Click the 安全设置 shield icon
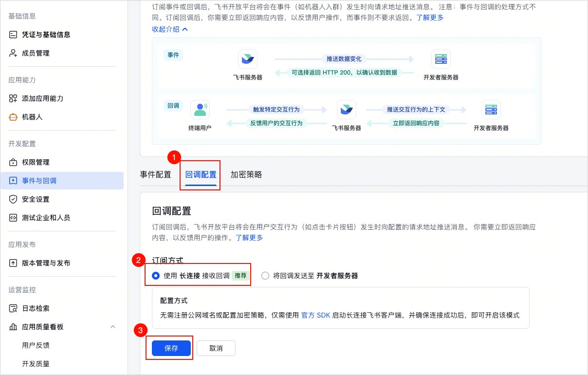588x375 pixels. point(13,199)
